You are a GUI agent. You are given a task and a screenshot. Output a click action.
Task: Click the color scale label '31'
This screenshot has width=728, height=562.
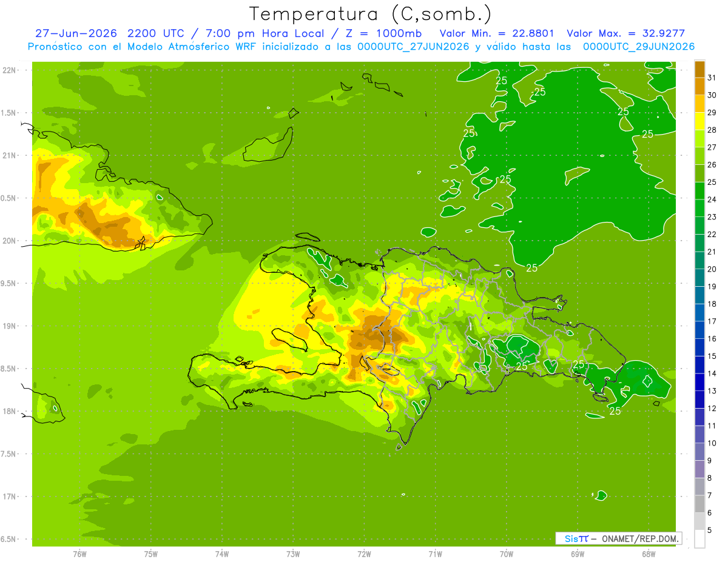coord(712,77)
